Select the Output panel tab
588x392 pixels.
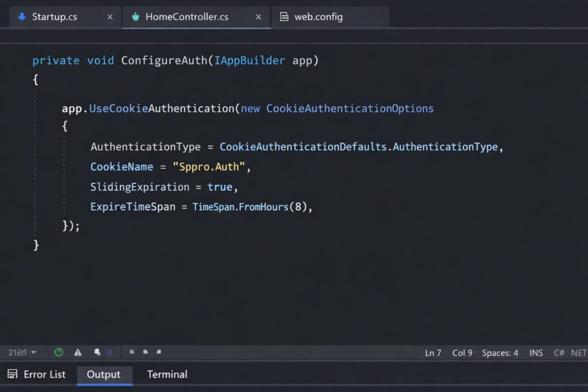coord(103,374)
